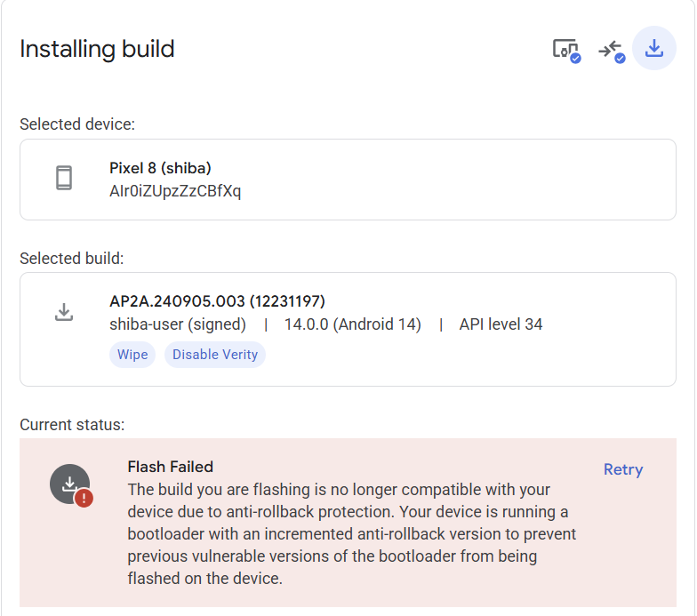Click the Installing build title

pos(97,49)
